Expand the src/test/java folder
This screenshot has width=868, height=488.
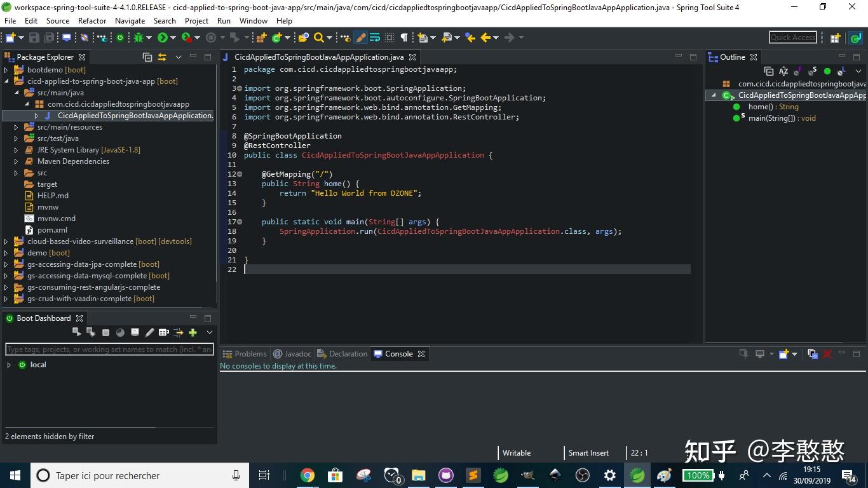point(15,138)
